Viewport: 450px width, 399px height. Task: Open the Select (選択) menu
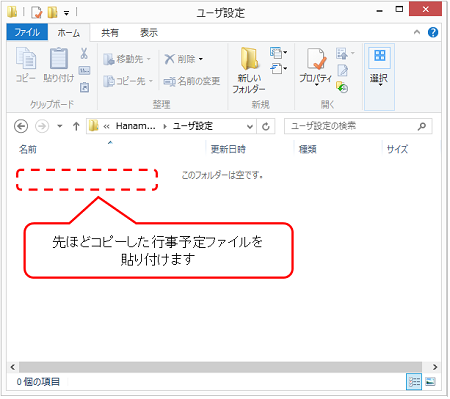coord(379,77)
